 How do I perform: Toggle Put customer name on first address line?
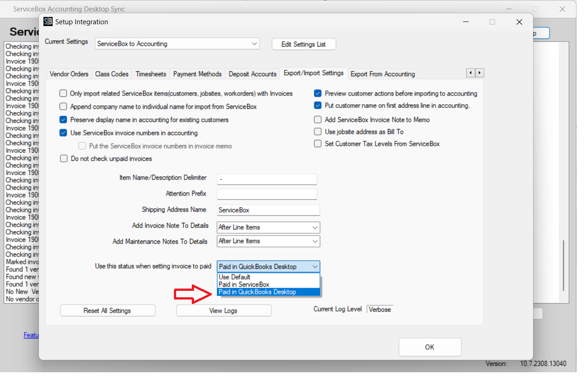(x=318, y=106)
